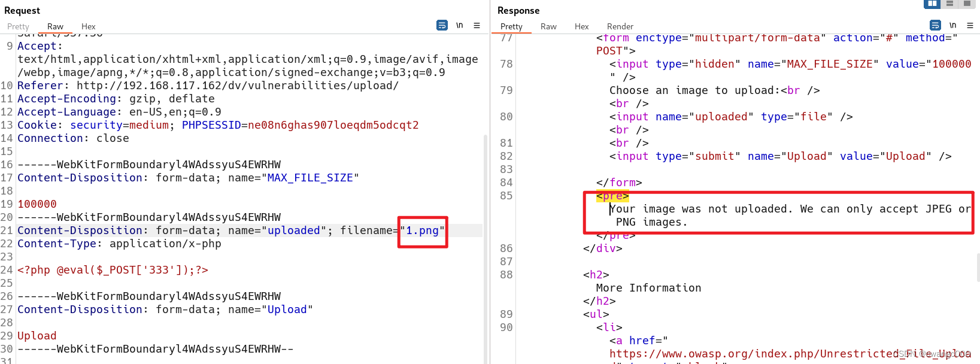Select the Raw tab in Request panel
The image size is (980, 364).
click(55, 26)
